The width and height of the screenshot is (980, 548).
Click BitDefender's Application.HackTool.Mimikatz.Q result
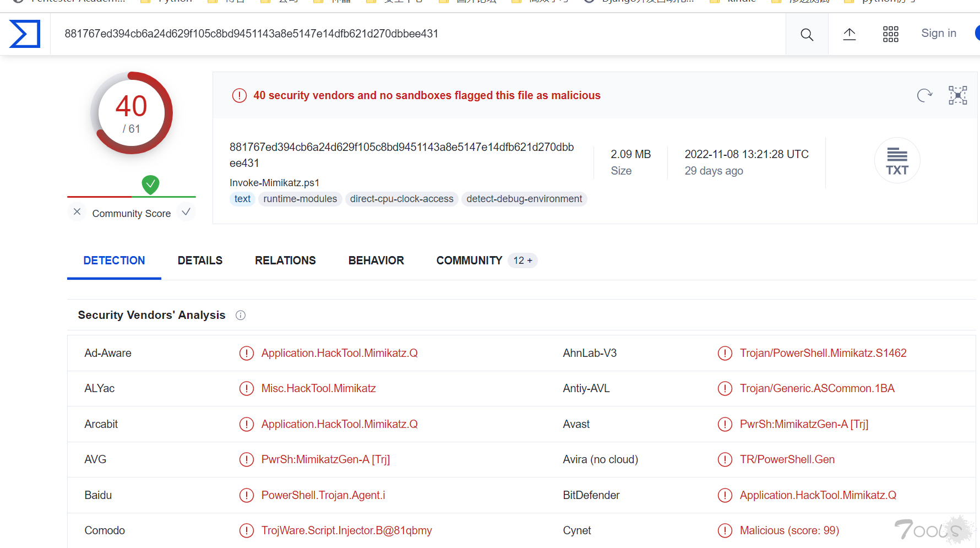818,495
